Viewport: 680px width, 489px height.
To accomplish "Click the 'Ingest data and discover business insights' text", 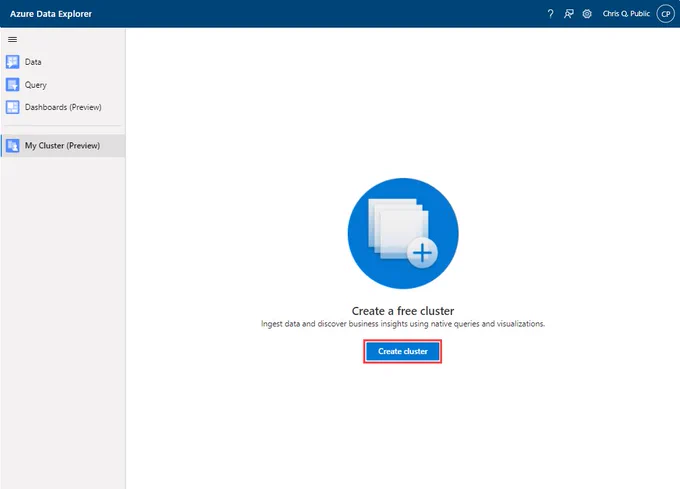I will click(403, 324).
